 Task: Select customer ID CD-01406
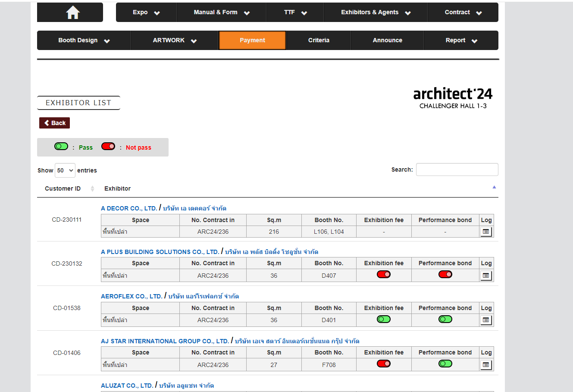(x=67, y=353)
